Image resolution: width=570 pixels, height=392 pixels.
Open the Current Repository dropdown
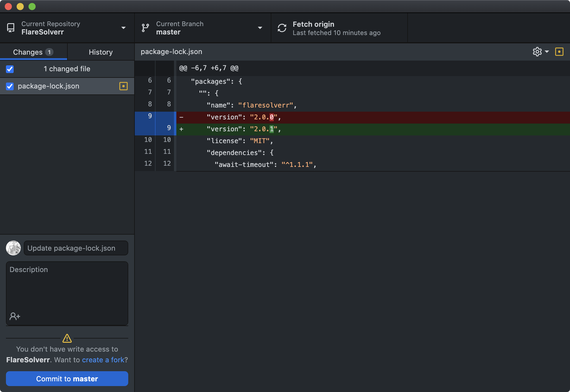[x=124, y=28]
